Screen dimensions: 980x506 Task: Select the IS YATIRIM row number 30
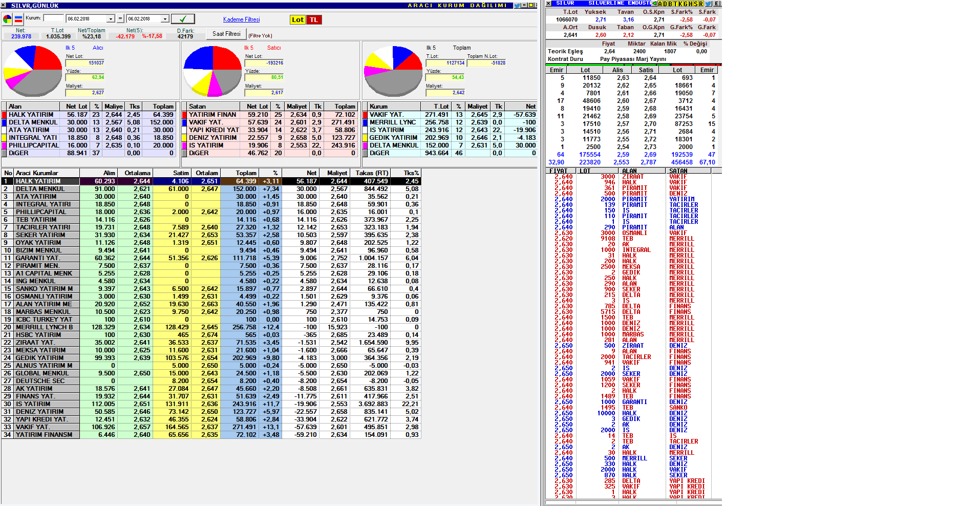coord(211,404)
